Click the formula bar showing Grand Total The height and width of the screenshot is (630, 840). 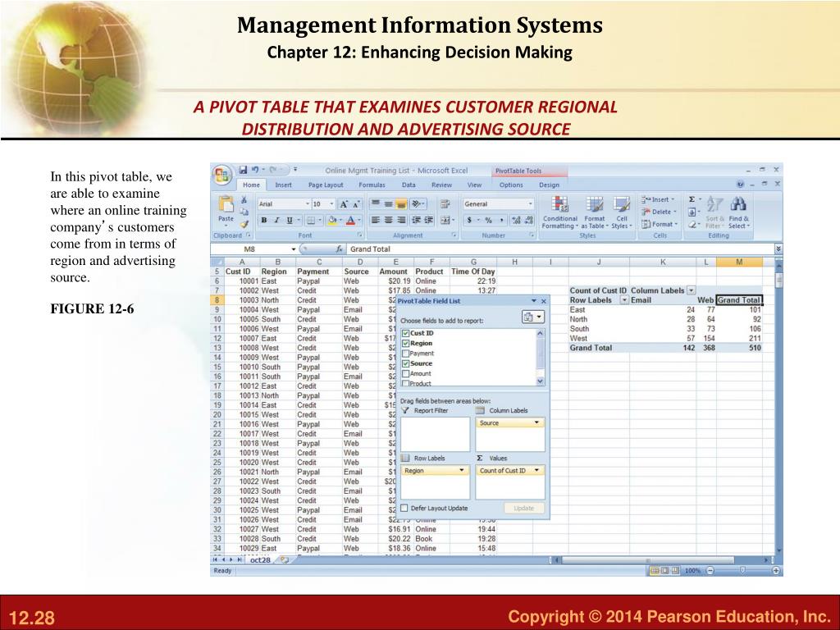tap(559, 249)
